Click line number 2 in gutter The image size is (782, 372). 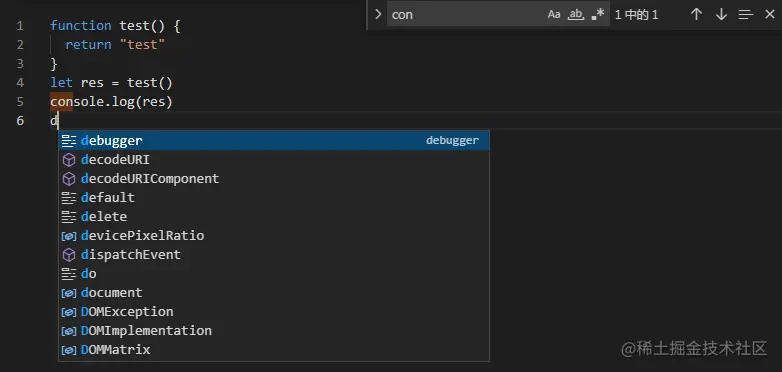(x=19, y=44)
